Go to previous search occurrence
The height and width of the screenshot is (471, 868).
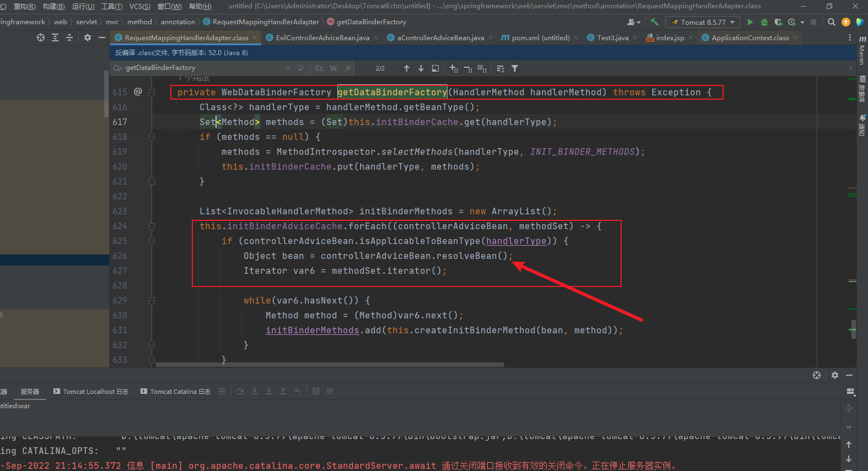point(407,68)
